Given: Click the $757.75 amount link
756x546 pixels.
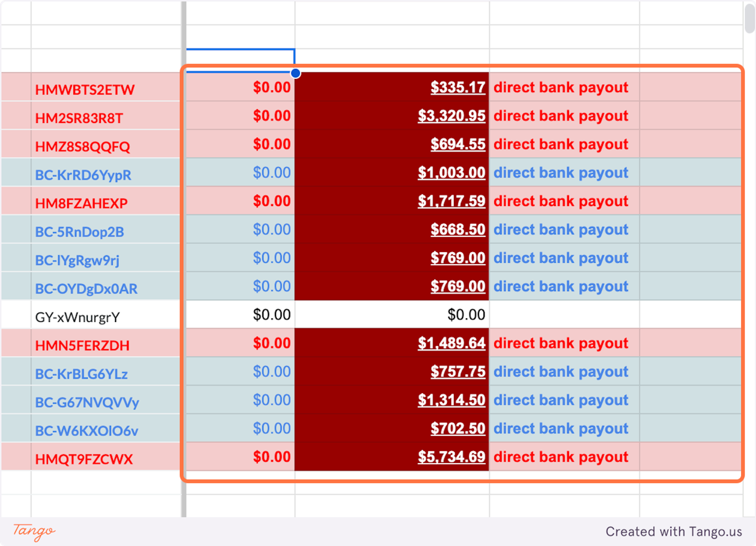Looking at the screenshot, I should tap(458, 372).
